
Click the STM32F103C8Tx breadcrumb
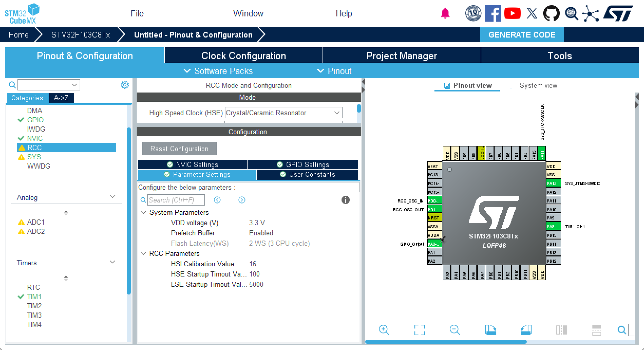[81, 35]
